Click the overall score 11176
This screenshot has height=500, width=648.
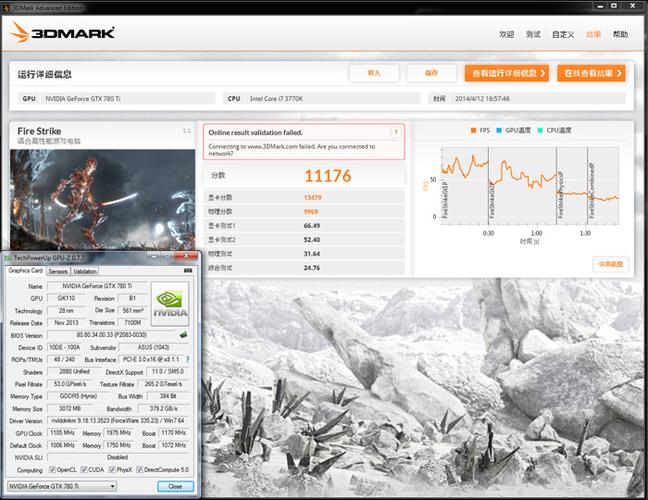328,176
